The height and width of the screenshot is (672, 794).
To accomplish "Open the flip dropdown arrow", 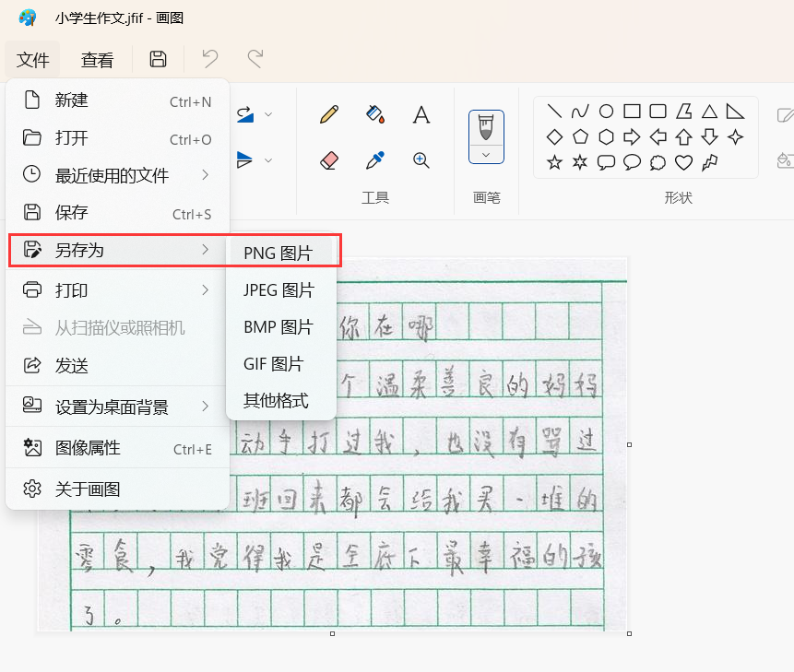I will pyautogui.click(x=269, y=160).
